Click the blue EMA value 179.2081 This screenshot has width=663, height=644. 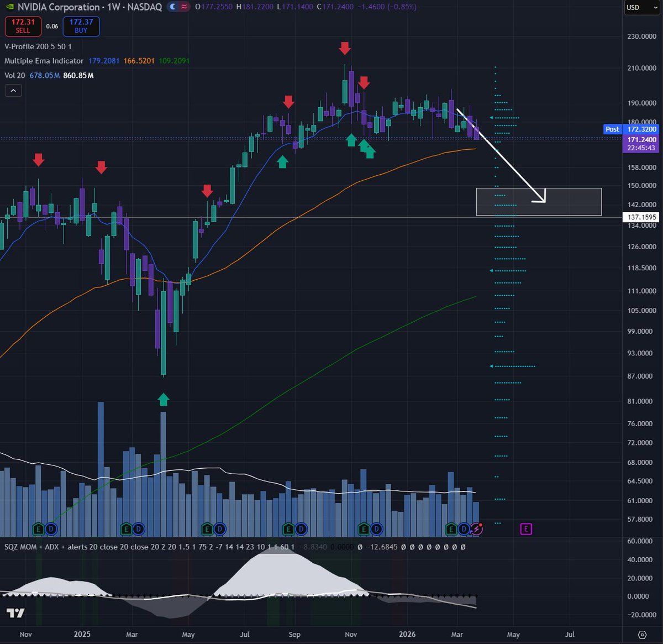(x=104, y=61)
